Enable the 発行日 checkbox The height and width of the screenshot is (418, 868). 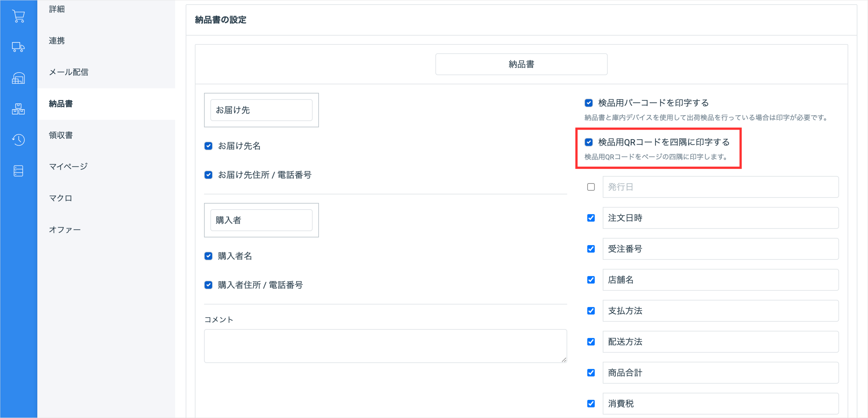pyautogui.click(x=591, y=187)
